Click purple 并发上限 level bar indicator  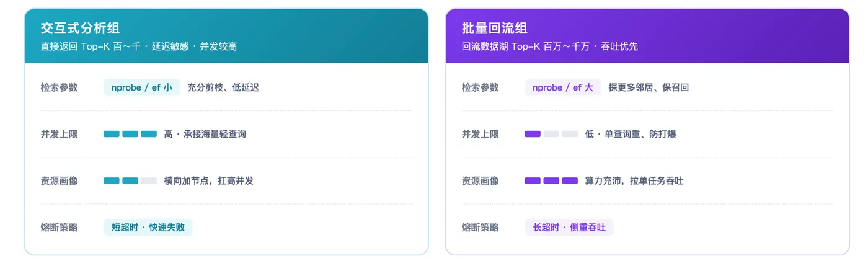pyautogui.click(x=551, y=134)
